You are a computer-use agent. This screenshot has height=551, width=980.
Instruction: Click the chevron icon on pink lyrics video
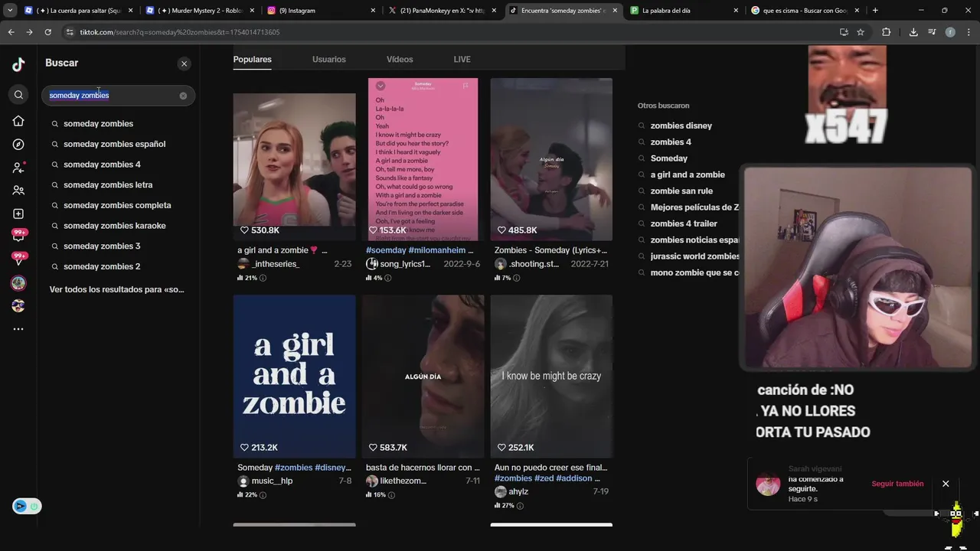point(381,86)
